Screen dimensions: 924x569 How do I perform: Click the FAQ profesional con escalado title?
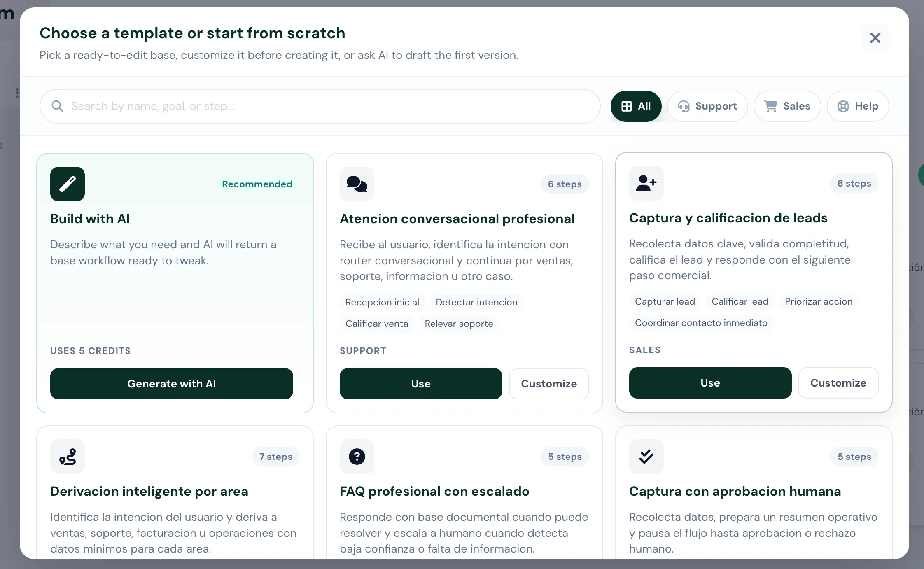coord(434,491)
